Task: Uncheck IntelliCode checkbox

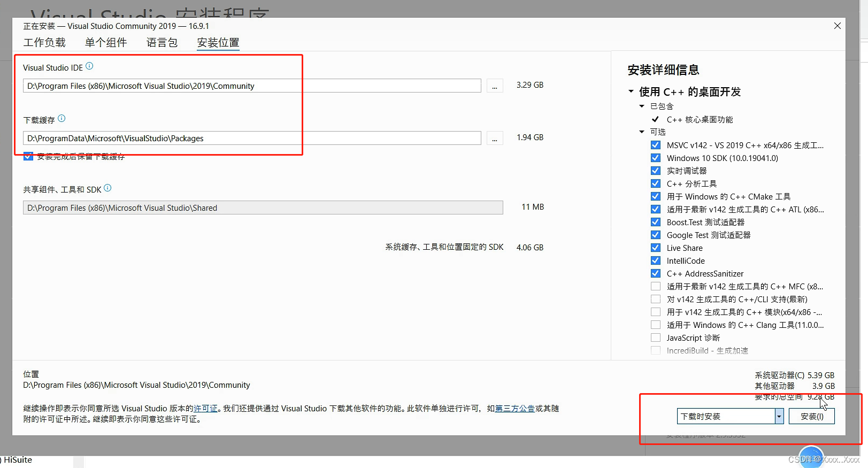Action: tap(656, 260)
